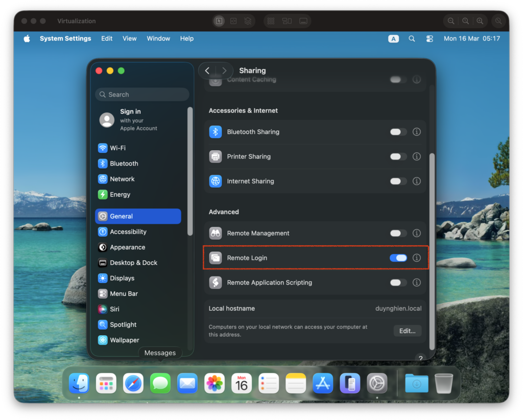Screen dimensions: 523x420
Task: Enable Remote Management switch
Action: (x=398, y=234)
